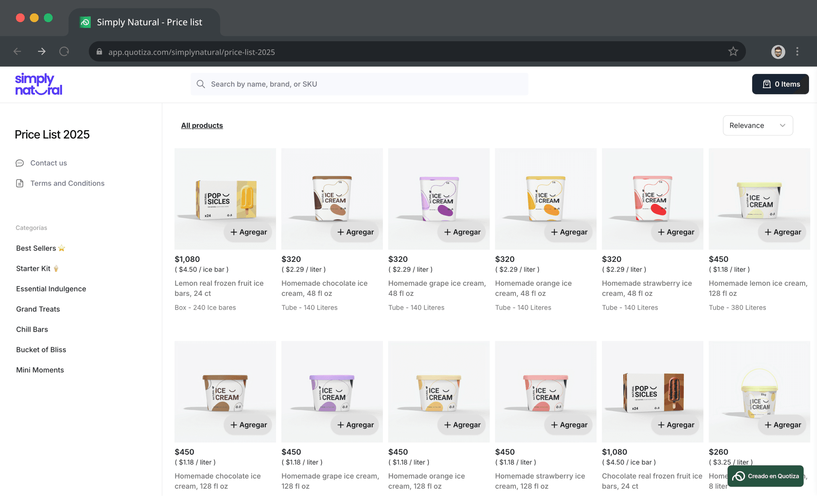Add Homemade chocolate ice cream 48 fl oz
This screenshot has width=817, height=504.
click(355, 232)
